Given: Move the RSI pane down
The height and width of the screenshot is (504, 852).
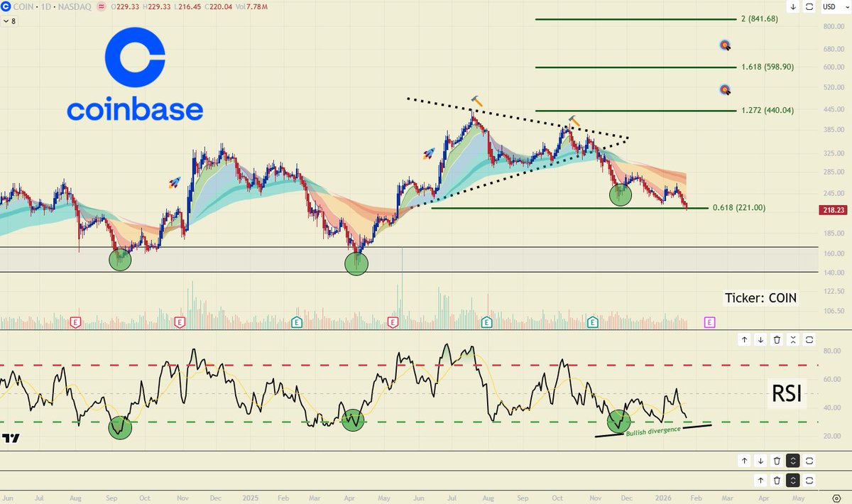Looking at the screenshot, I should click(x=760, y=339).
